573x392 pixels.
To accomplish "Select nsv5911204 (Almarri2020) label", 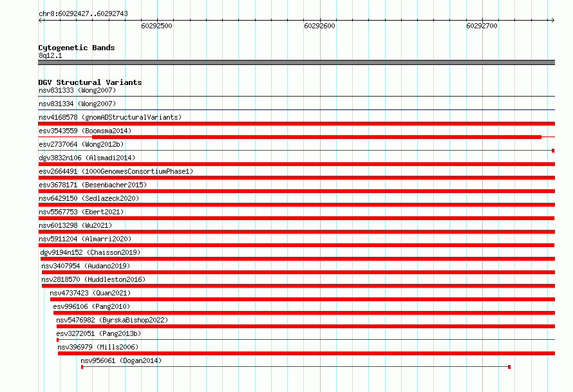I will click(85, 239).
